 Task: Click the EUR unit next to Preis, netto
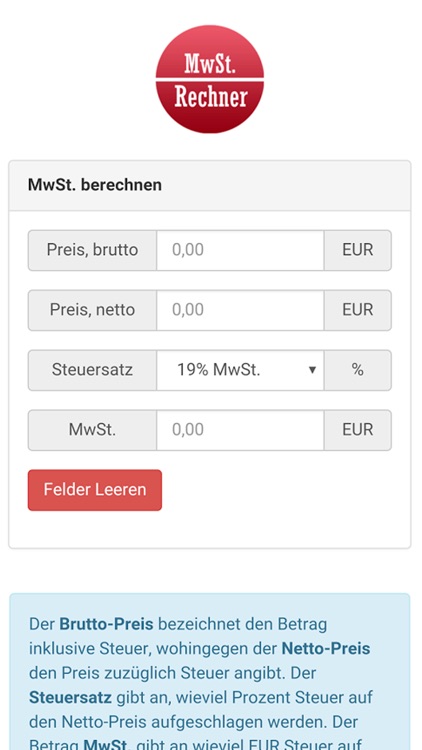(x=357, y=310)
